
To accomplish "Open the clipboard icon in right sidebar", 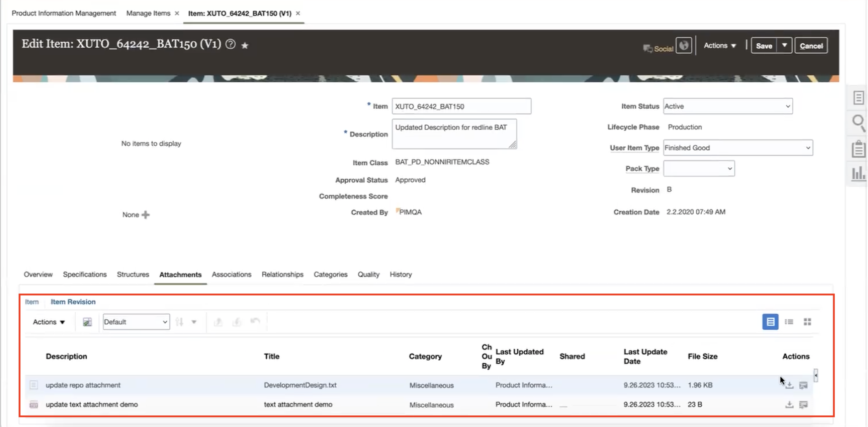I will coord(858,148).
